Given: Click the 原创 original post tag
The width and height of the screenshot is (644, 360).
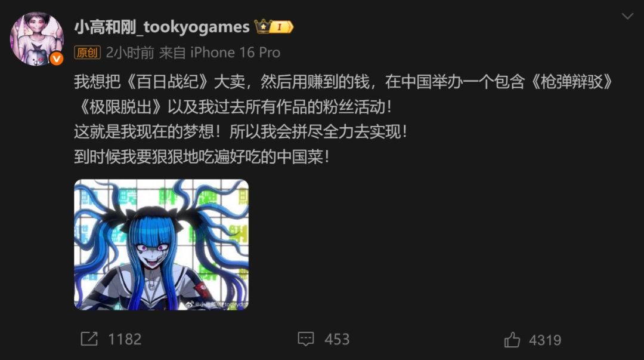Looking at the screenshot, I should click(87, 53).
